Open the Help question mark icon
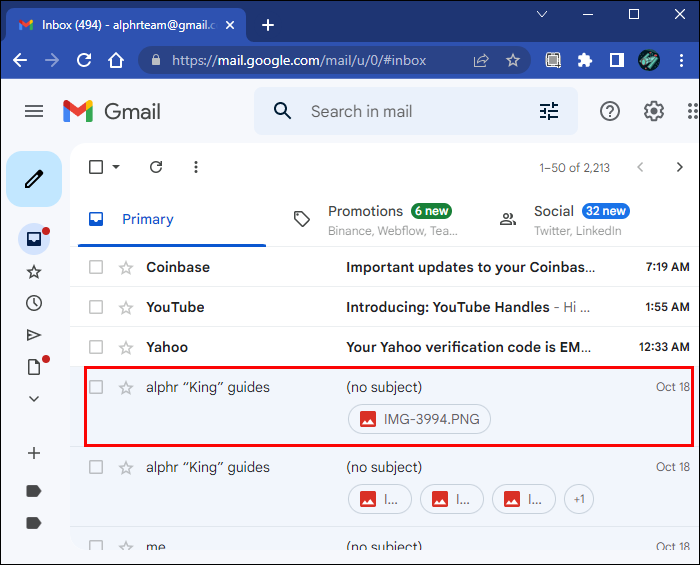Image resolution: width=700 pixels, height=565 pixels. coord(610,111)
